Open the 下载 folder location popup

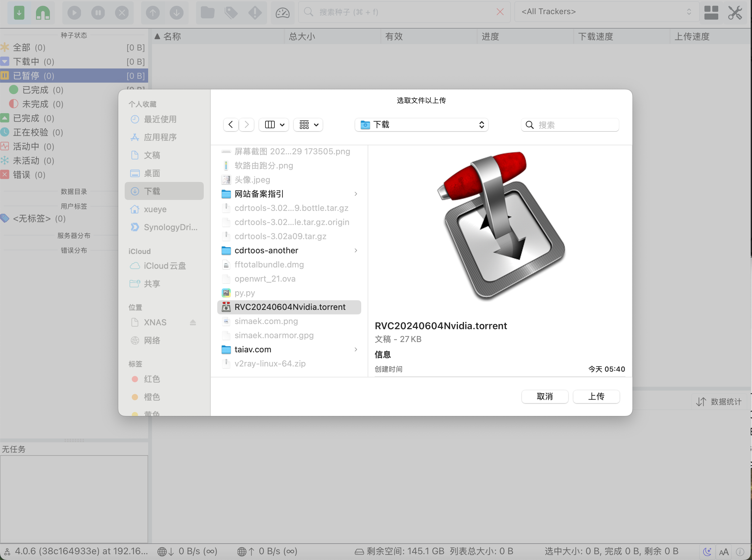421,125
